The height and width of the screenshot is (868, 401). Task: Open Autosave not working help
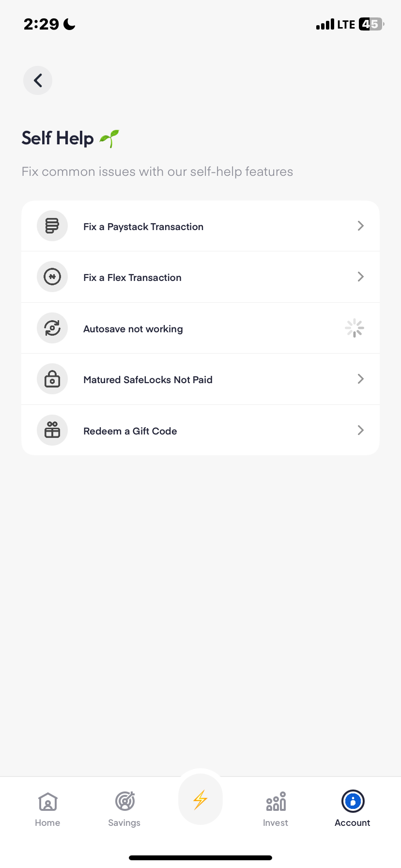coord(133,329)
